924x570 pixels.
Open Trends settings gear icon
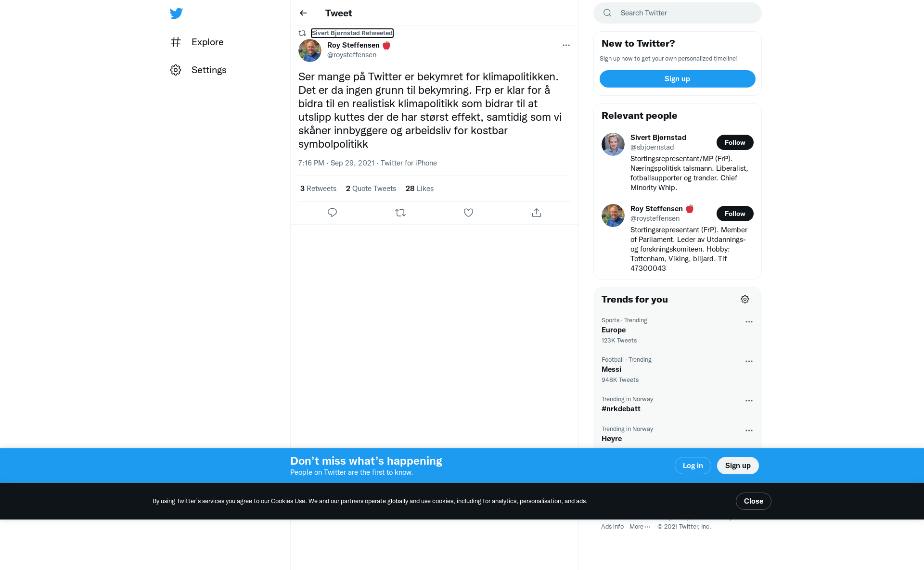pos(745,299)
